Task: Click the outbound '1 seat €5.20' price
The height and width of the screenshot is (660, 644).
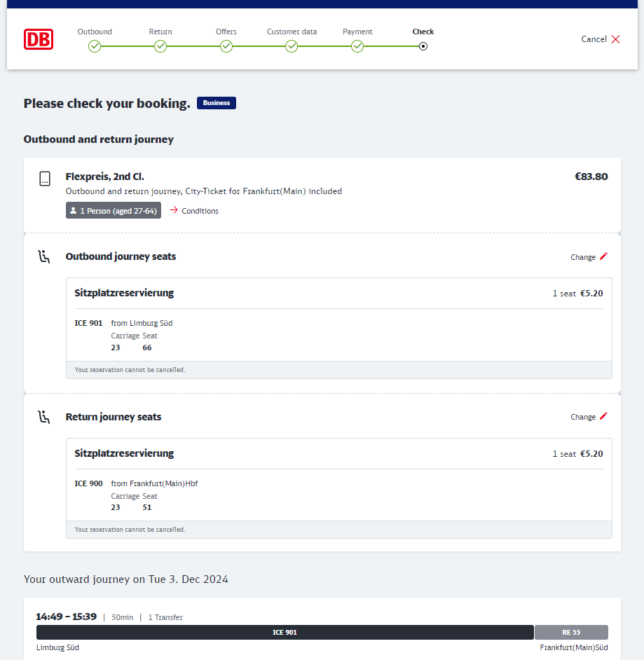Action: [x=577, y=294]
